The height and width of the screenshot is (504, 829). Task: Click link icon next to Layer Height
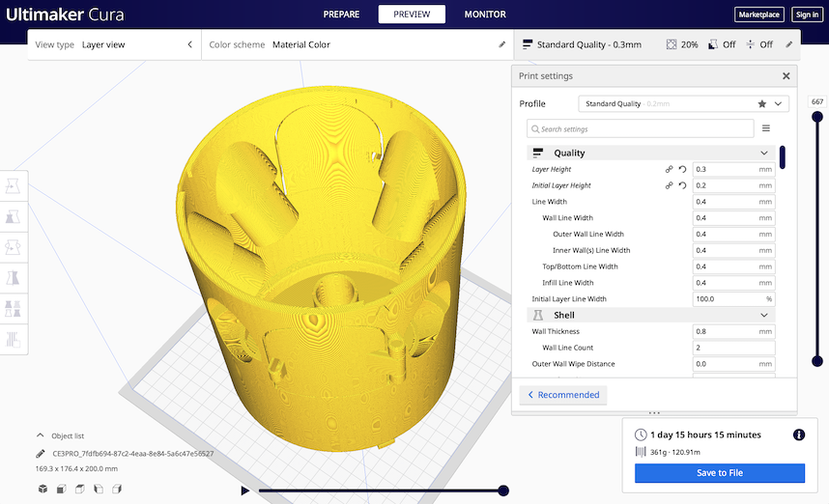click(x=669, y=169)
